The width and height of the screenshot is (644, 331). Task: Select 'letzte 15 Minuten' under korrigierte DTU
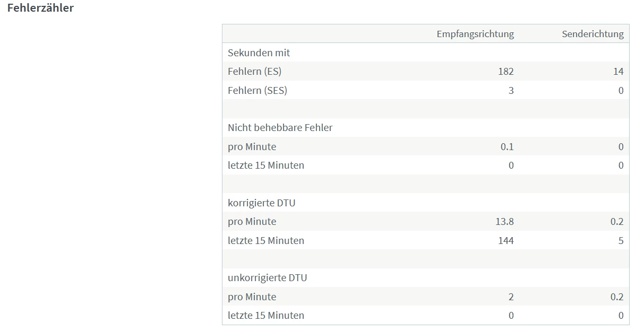click(265, 240)
